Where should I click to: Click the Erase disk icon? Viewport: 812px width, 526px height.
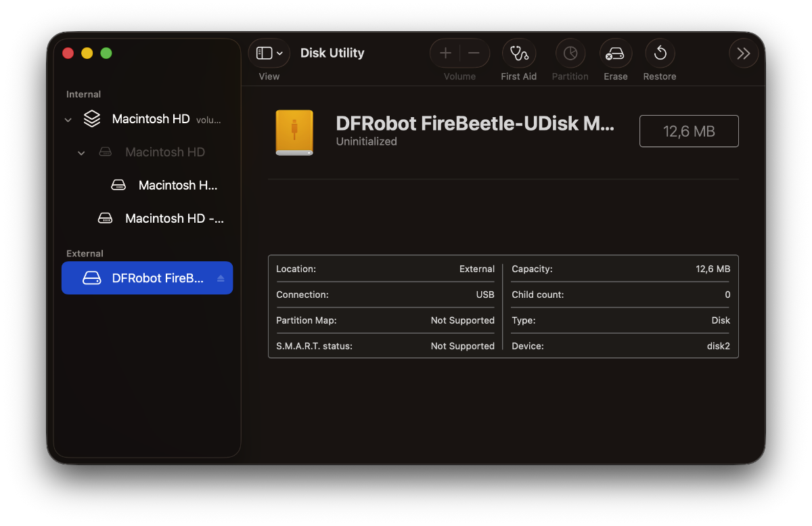[x=616, y=53]
